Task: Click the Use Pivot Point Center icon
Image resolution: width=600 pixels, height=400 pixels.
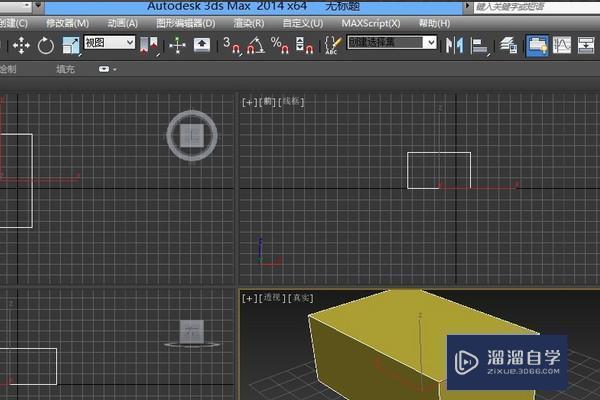Action: 150,45
